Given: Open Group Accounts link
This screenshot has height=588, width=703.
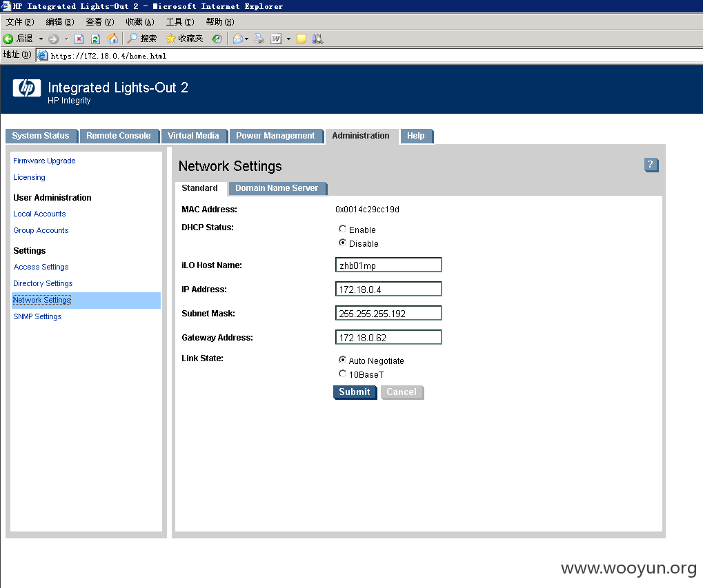Looking at the screenshot, I should click(41, 231).
